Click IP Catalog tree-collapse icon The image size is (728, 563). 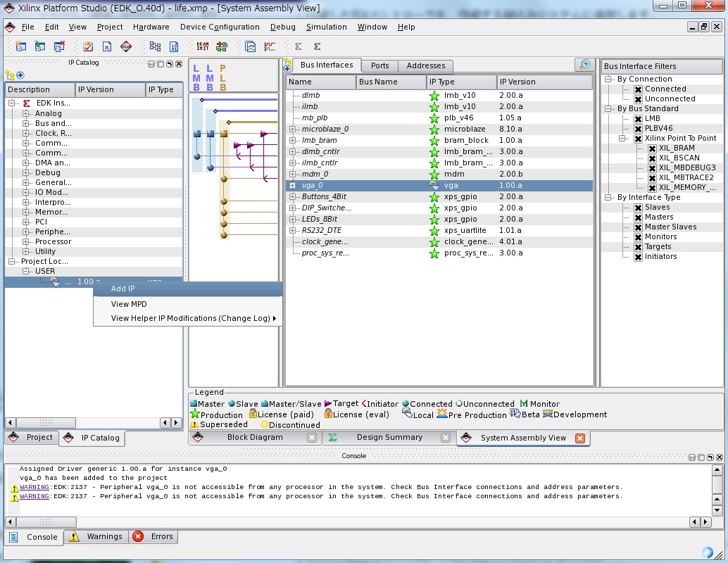point(10,75)
